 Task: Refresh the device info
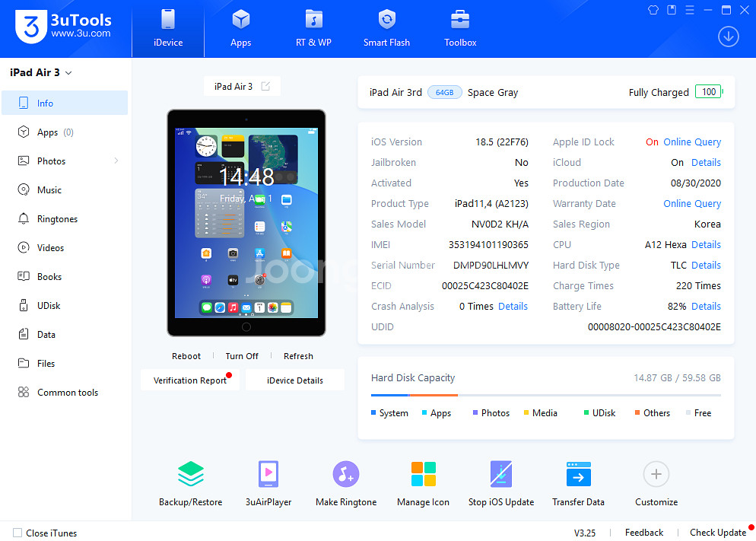(298, 356)
